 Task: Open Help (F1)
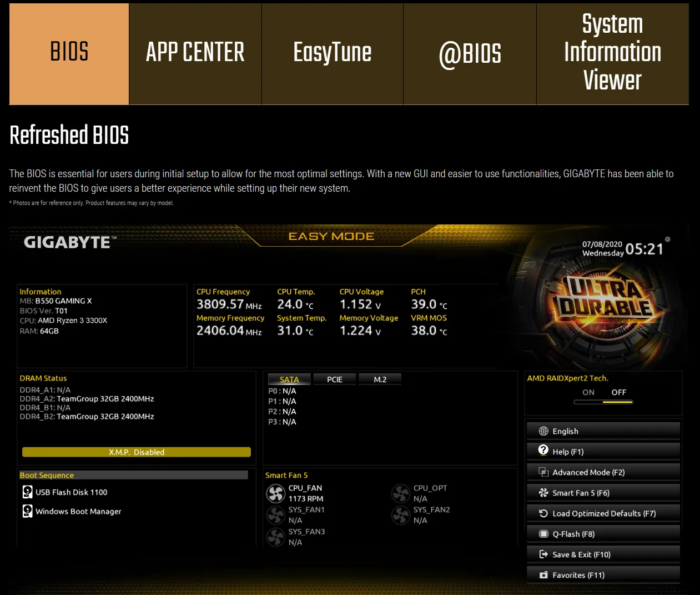(x=603, y=452)
